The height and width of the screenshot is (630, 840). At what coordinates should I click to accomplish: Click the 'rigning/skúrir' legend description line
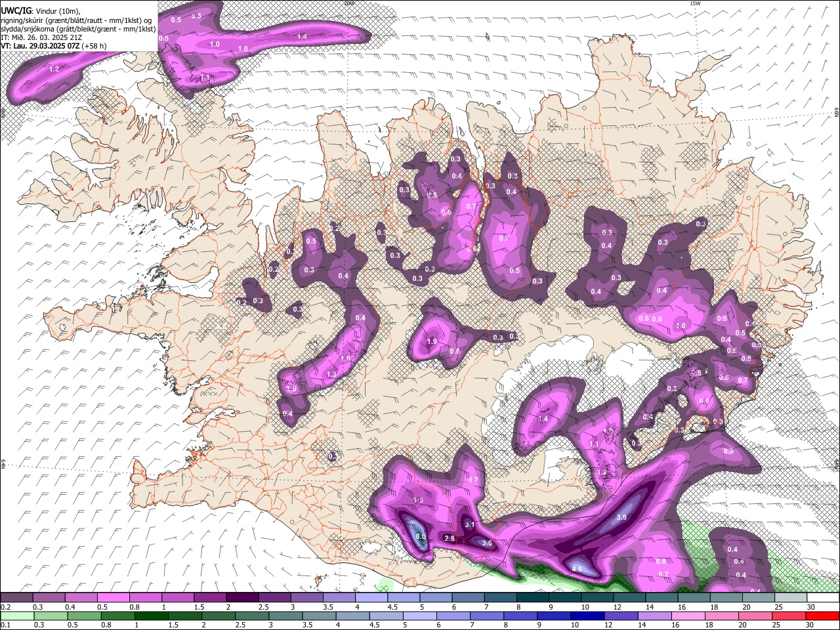coord(76,20)
